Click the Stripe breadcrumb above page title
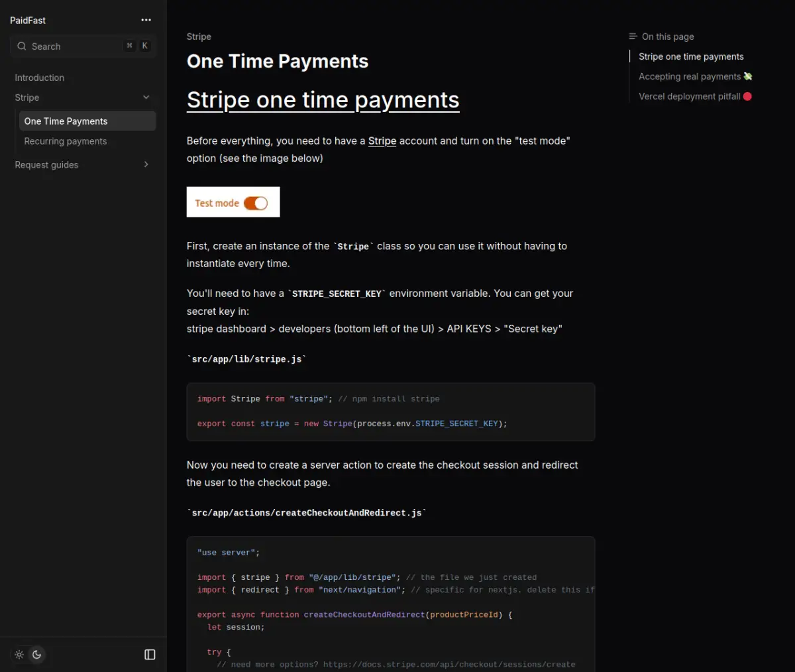Screen dimensions: 795x672 [199, 36]
